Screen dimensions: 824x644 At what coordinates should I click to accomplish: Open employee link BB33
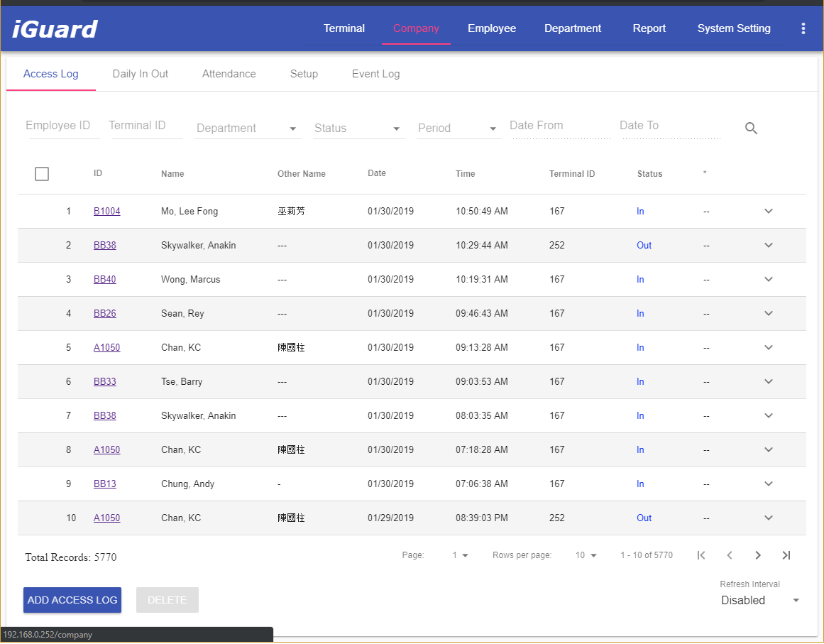[104, 382]
